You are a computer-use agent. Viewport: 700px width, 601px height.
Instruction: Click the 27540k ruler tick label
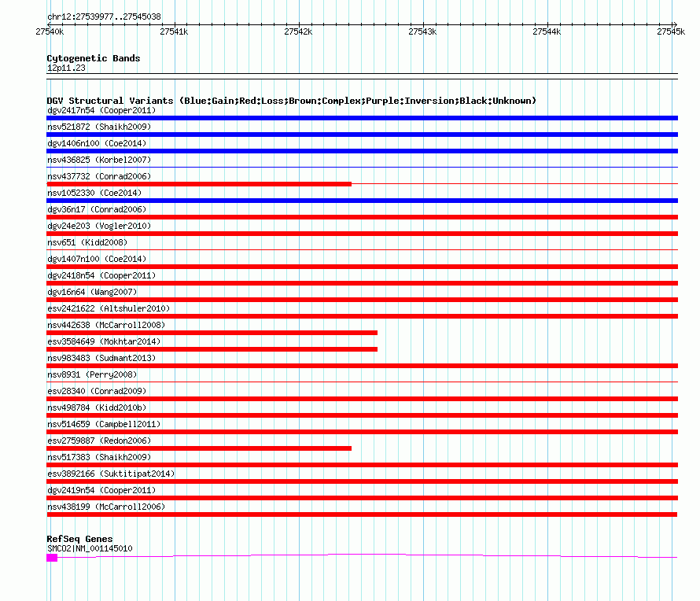(50, 31)
